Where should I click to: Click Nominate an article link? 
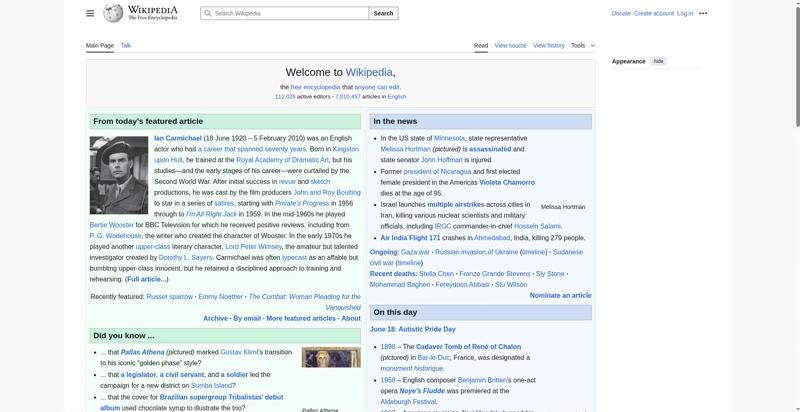tap(560, 296)
